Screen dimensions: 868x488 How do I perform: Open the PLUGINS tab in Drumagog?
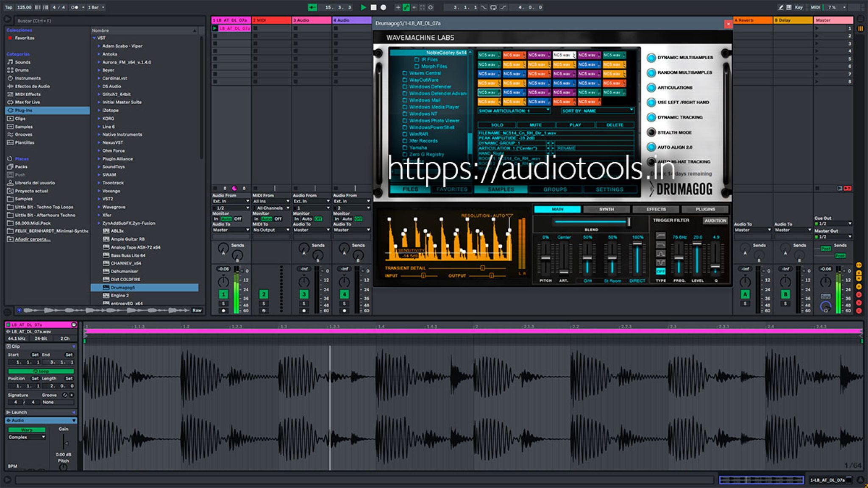(705, 209)
